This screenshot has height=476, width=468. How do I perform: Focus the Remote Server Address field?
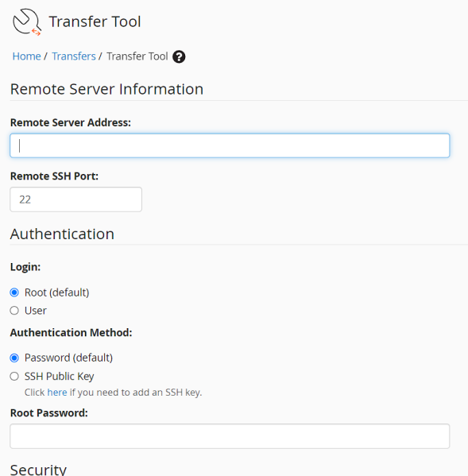tap(230, 145)
